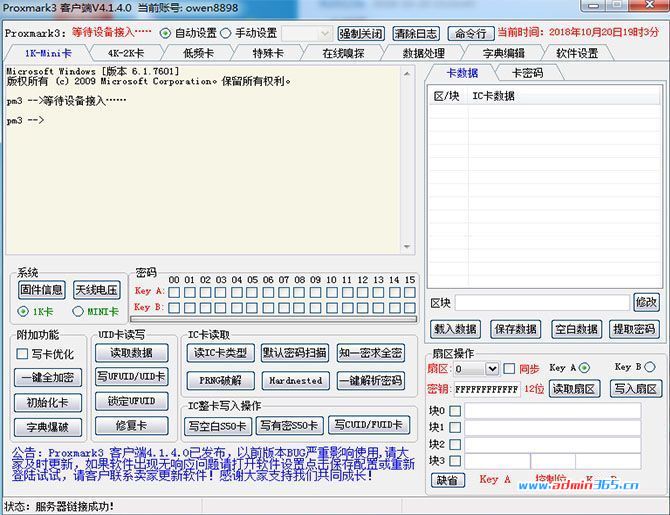Click the 一键解析密码 button

[370, 380]
